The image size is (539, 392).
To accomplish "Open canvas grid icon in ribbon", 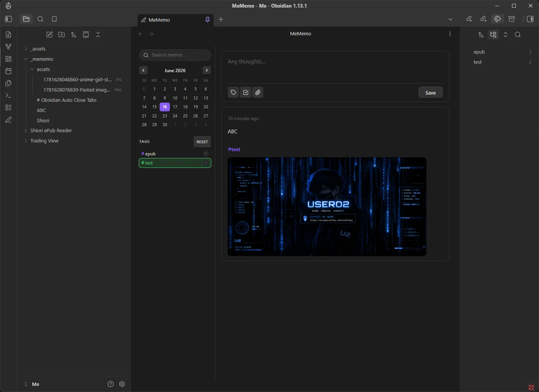I will click(8, 59).
